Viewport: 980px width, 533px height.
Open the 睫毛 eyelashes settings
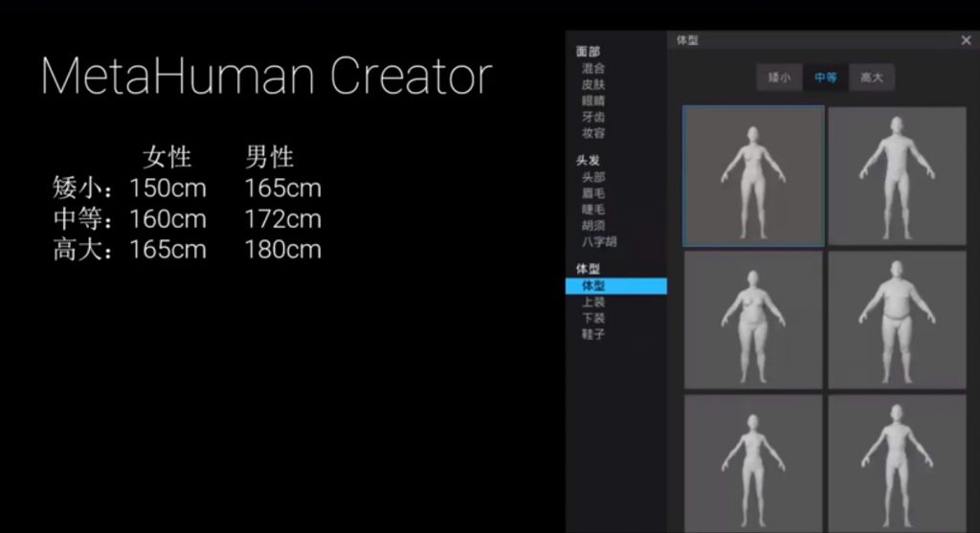(x=593, y=210)
